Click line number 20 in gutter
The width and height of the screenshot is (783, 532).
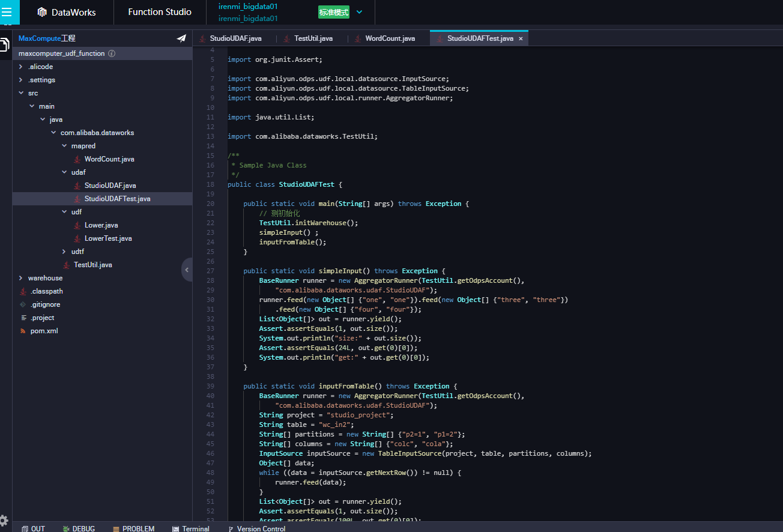click(x=210, y=204)
